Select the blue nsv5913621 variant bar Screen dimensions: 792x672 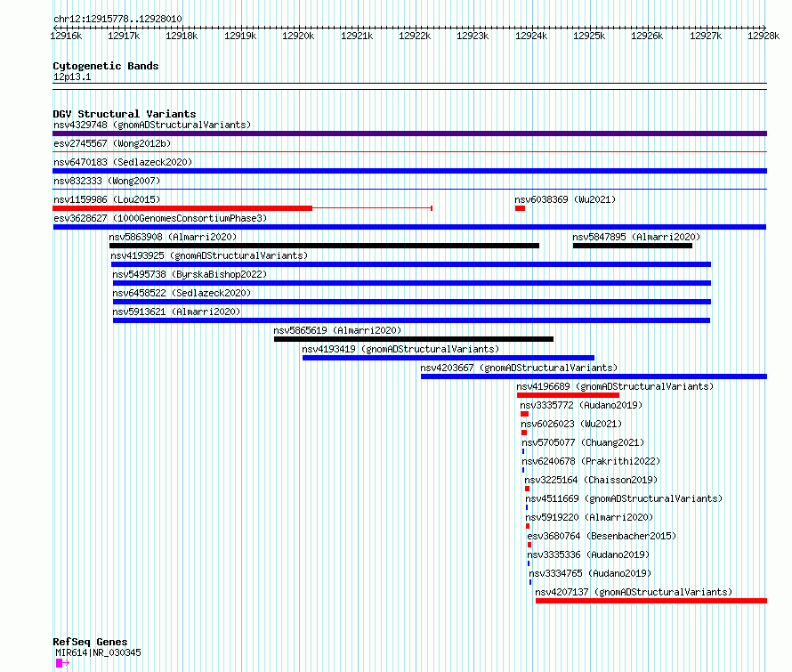click(412, 320)
